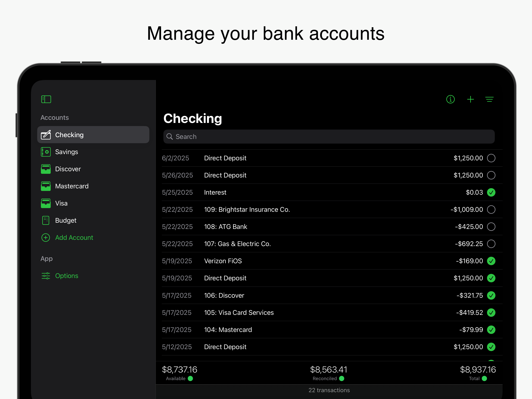Open the 105: Visa Card Services row
This screenshot has width=532, height=399.
pyautogui.click(x=332, y=312)
